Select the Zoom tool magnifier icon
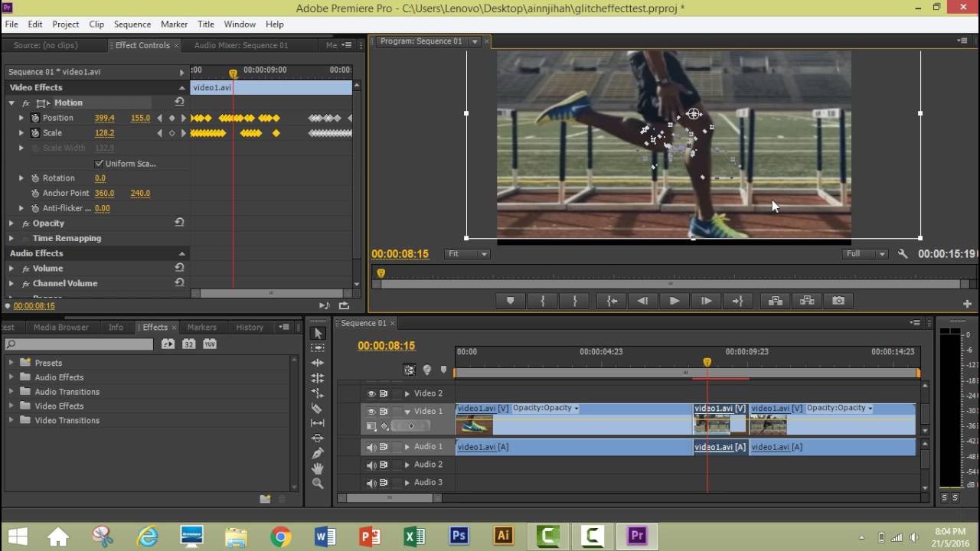980x551 pixels. 318,483
